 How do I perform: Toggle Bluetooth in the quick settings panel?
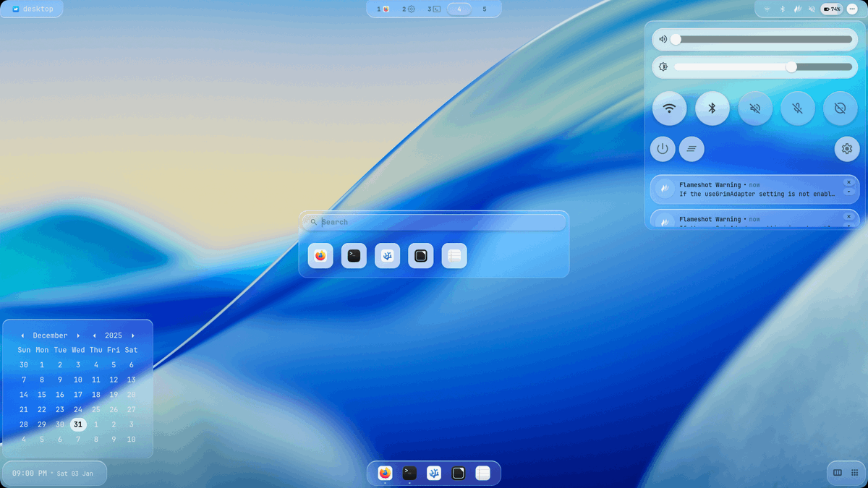712,108
